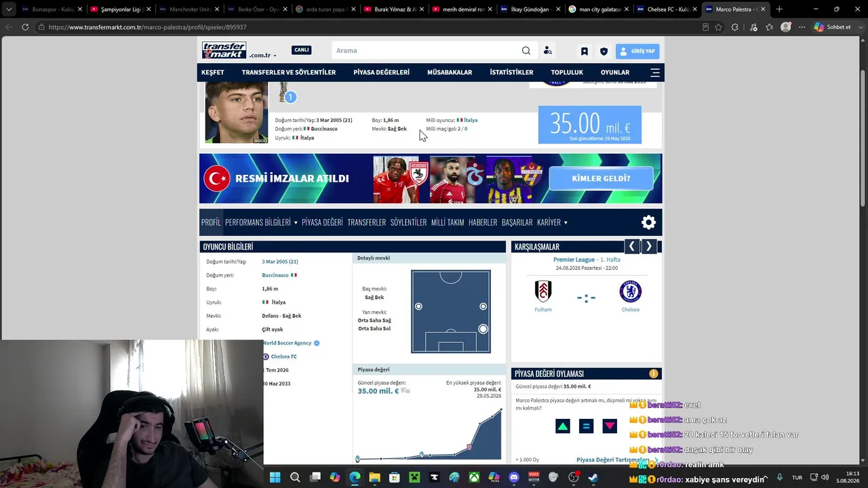Open the browser extensions puzzle icon
The height and width of the screenshot is (488, 868).
735,27
